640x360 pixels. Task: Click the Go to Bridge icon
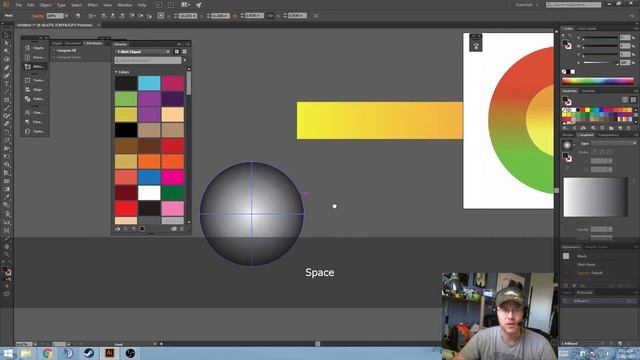coord(159,5)
